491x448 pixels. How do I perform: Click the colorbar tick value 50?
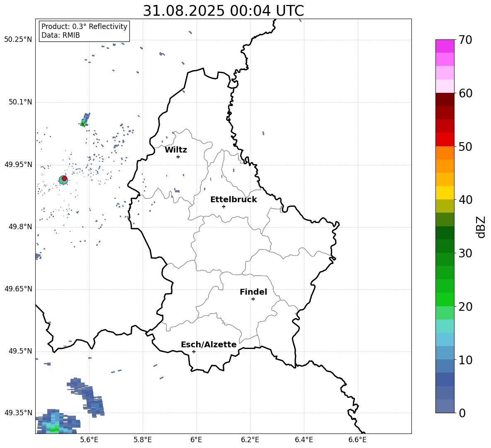465,147
